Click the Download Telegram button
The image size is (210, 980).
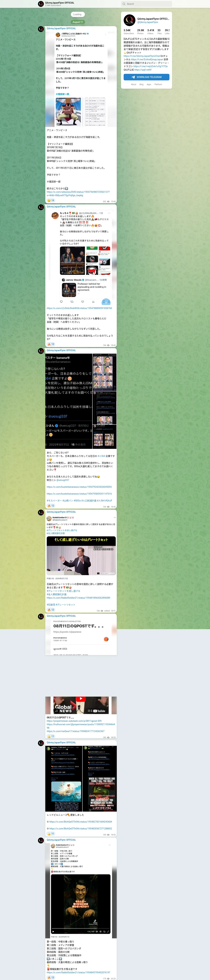146,77
